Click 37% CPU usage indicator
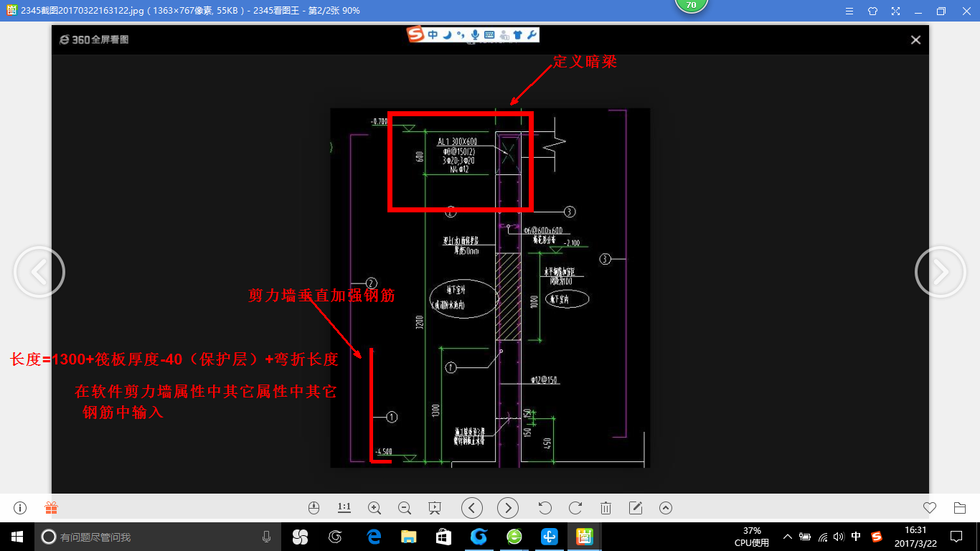 pyautogui.click(x=752, y=537)
